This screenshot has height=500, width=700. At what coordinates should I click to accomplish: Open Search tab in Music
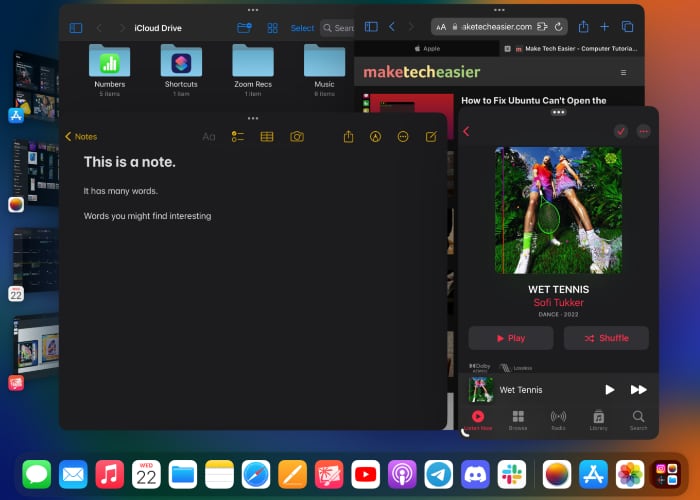[638, 420]
